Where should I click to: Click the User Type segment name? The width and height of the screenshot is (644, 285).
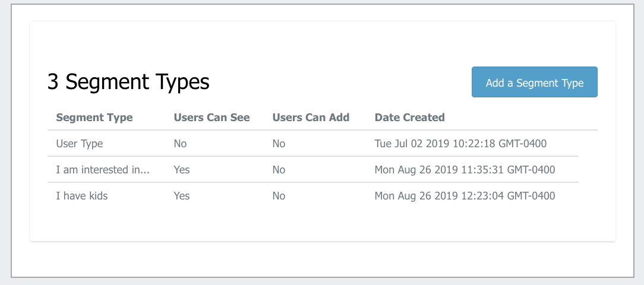(79, 144)
